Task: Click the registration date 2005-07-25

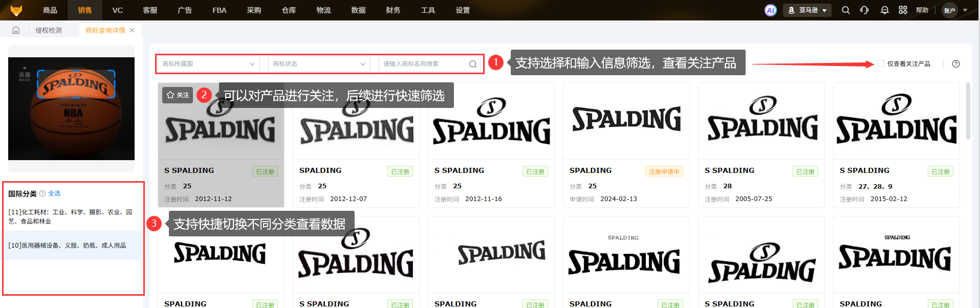Action: [x=754, y=199]
